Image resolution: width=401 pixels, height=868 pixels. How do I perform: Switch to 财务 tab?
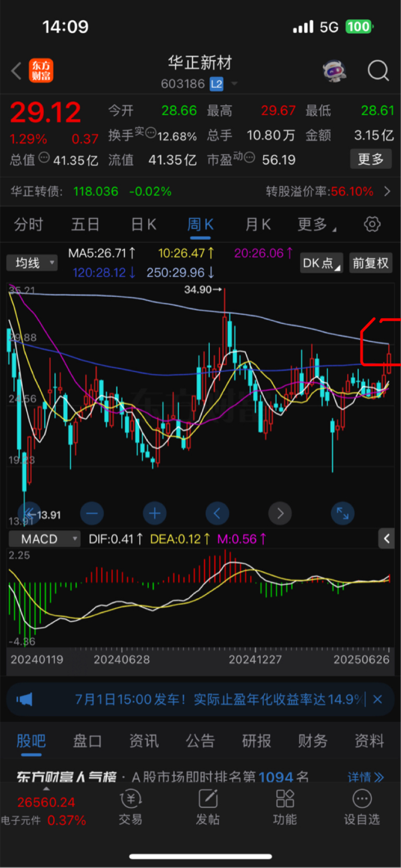(313, 741)
